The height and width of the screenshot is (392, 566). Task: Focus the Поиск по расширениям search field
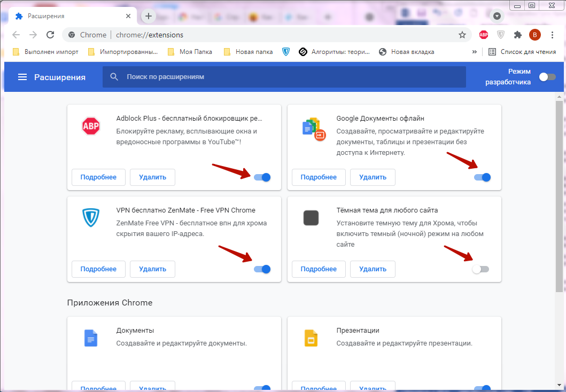284,77
